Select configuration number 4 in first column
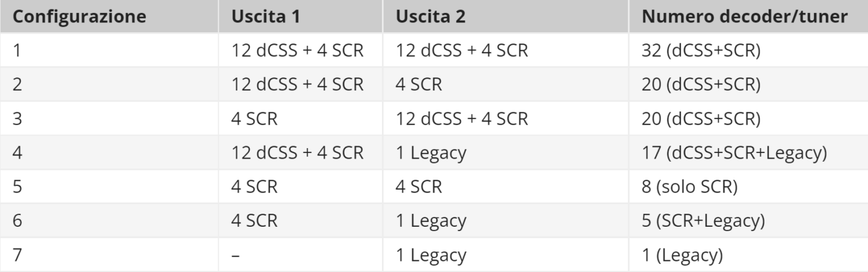868x272 pixels. (17, 153)
